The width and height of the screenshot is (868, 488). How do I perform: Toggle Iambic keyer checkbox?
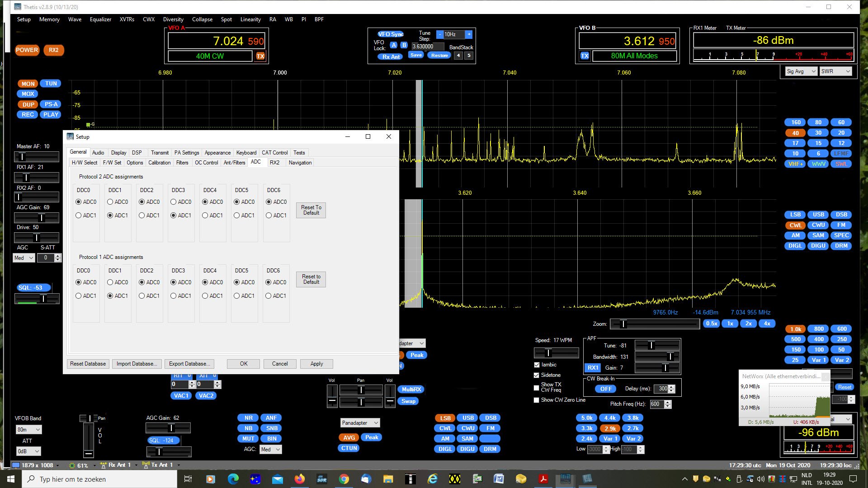[536, 365]
